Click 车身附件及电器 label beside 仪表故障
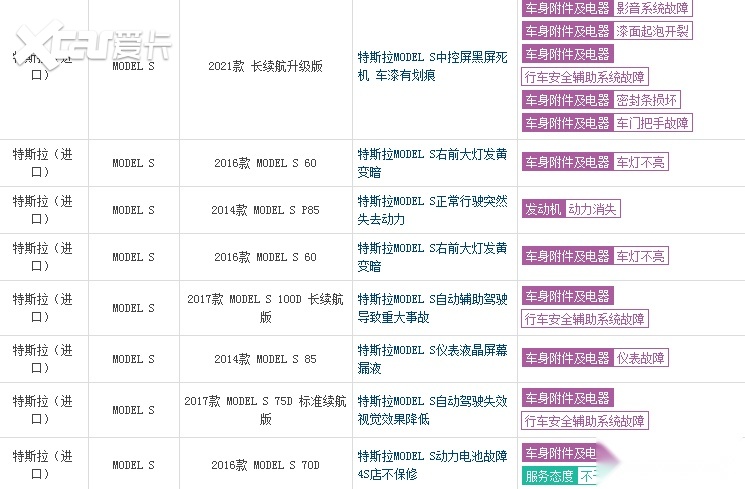 tap(568, 358)
